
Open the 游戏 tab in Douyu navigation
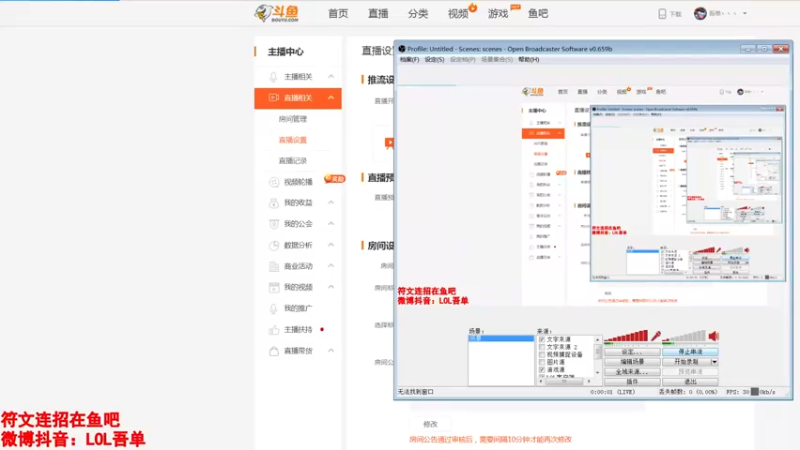point(498,14)
